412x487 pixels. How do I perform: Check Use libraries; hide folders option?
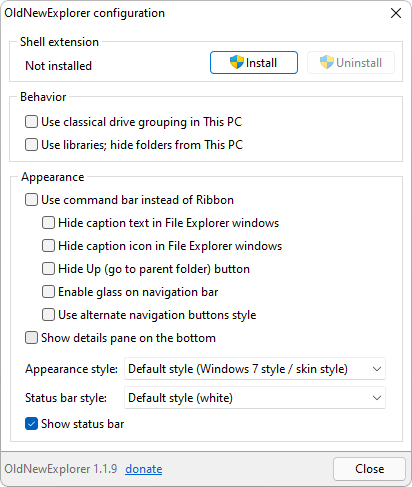point(31,145)
